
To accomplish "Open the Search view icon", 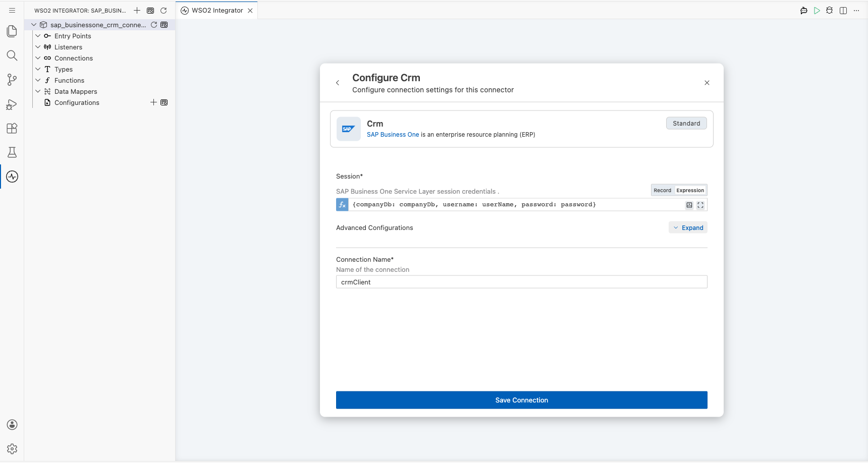I will coord(12,55).
